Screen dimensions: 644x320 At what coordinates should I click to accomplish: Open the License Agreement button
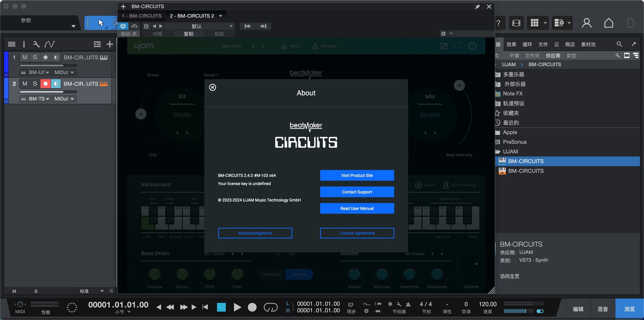(x=357, y=233)
